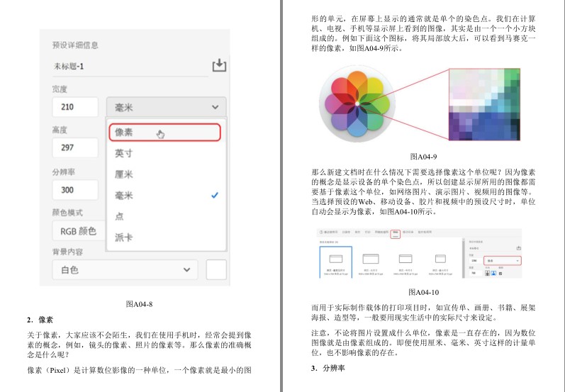Expand the 白色 background content dropdown
Viewport: 565px width, 392px height.
tap(125, 269)
